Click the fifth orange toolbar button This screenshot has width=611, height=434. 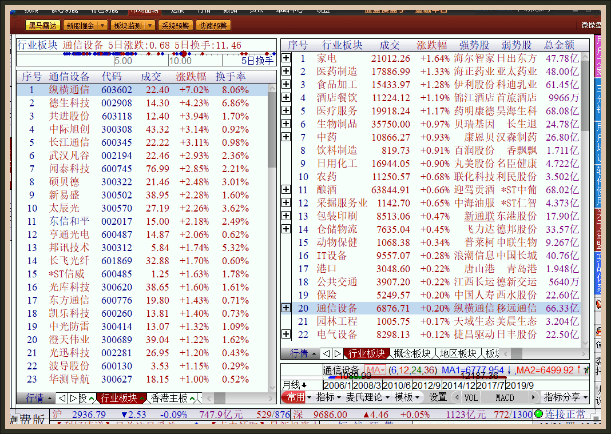click(213, 25)
